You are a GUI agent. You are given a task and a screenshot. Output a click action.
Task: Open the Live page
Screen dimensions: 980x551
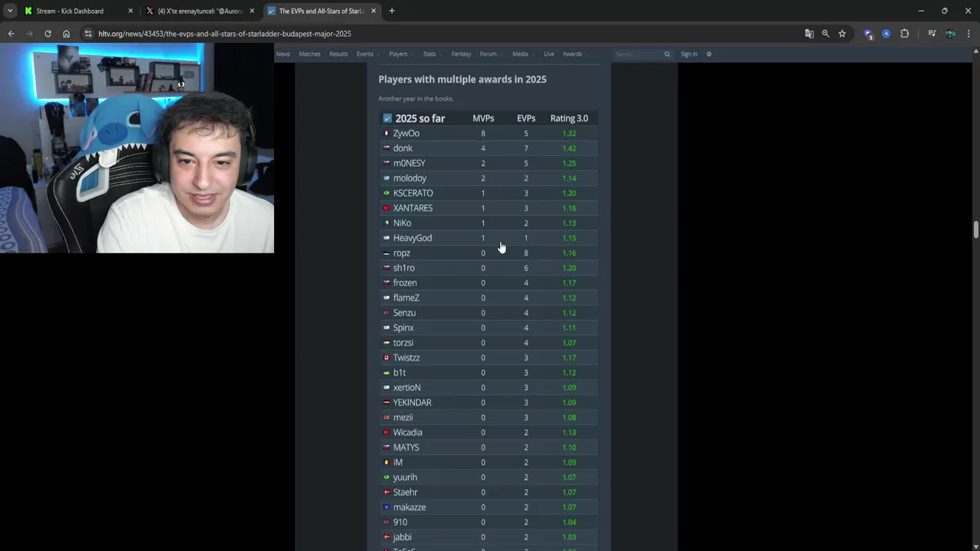coord(549,54)
